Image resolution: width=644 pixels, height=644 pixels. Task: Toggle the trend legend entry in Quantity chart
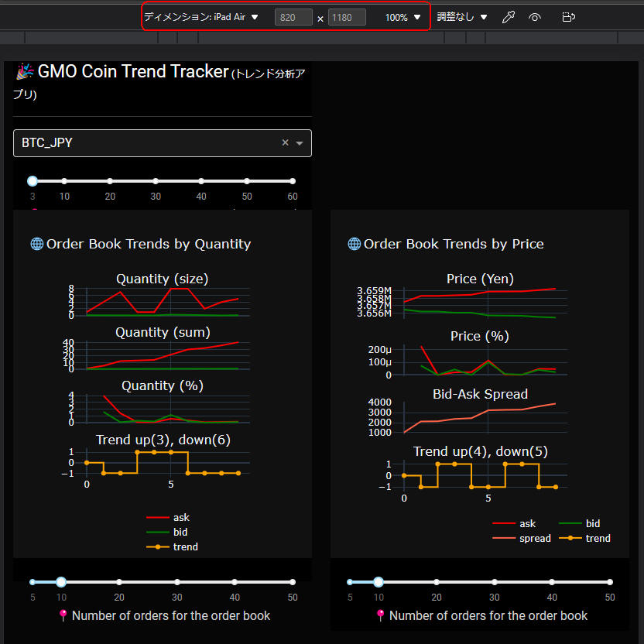point(173,547)
